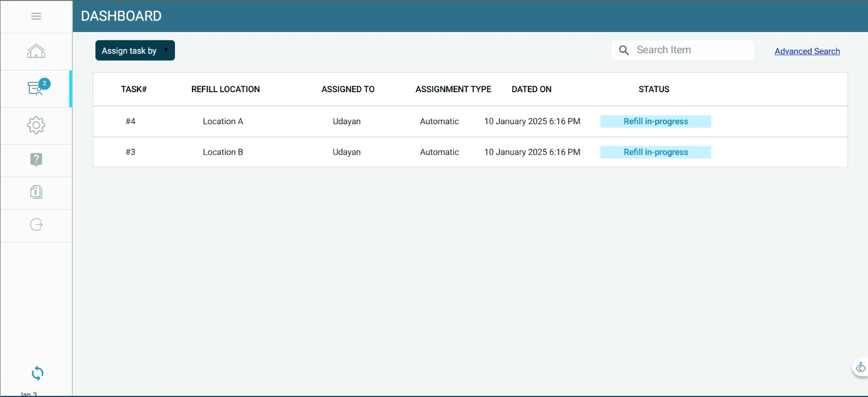Click the STATUS column header
Image resolution: width=868 pixels, height=397 pixels.
point(654,89)
